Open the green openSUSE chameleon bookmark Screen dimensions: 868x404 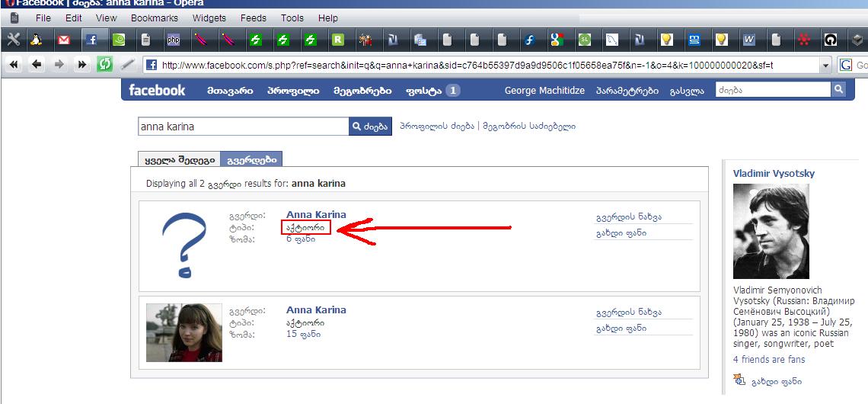tap(119, 40)
